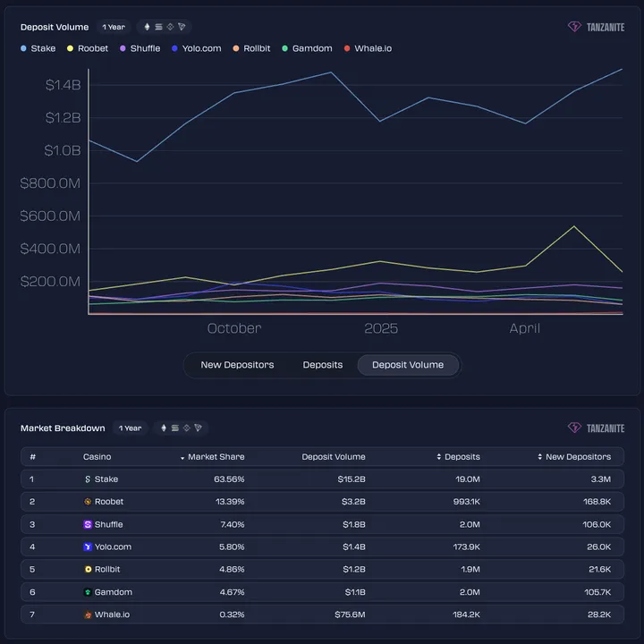Click the Shuffle casino icon in table

(88, 525)
